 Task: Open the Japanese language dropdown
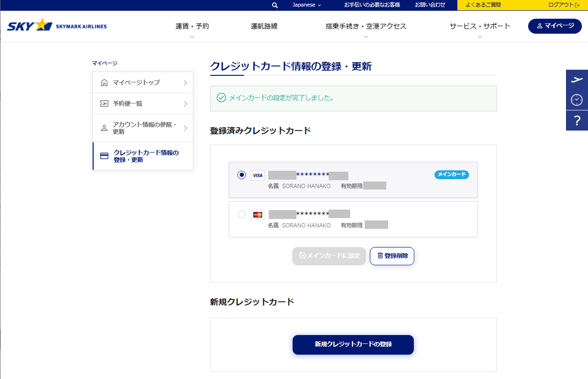pos(307,5)
